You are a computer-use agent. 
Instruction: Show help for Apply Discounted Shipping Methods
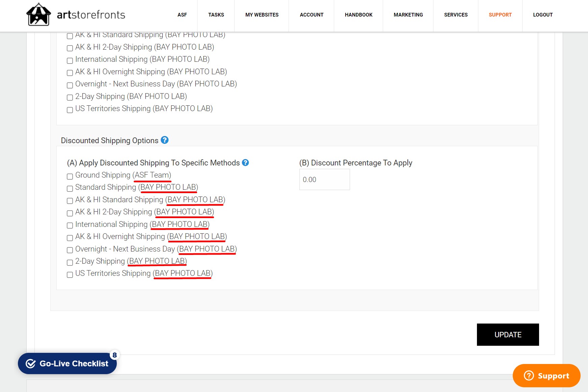pyautogui.click(x=245, y=162)
